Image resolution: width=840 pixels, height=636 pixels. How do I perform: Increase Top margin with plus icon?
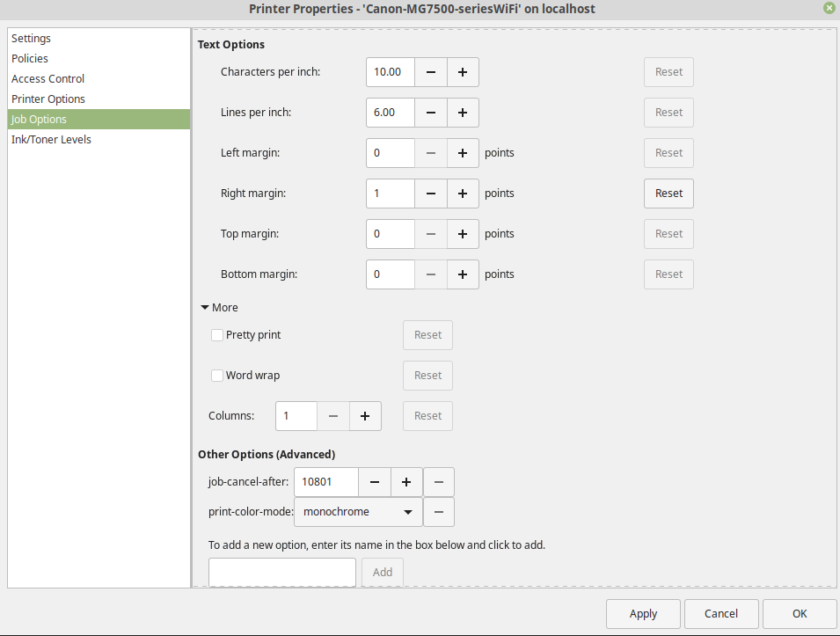coord(463,234)
